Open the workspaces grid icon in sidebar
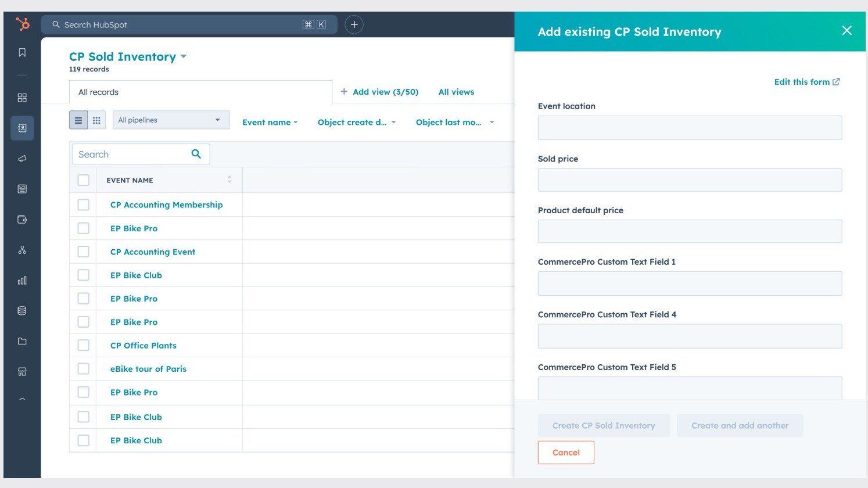Viewport: 868px width, 488px height. tap(22, 98)
